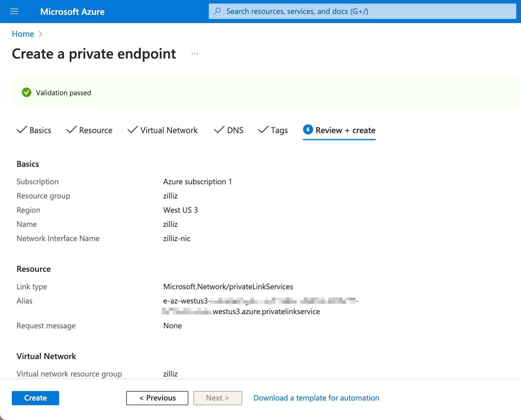The image size is (521, 420).
Task: Click the green validation passed checkmark
Action: [x=27, y=93]
